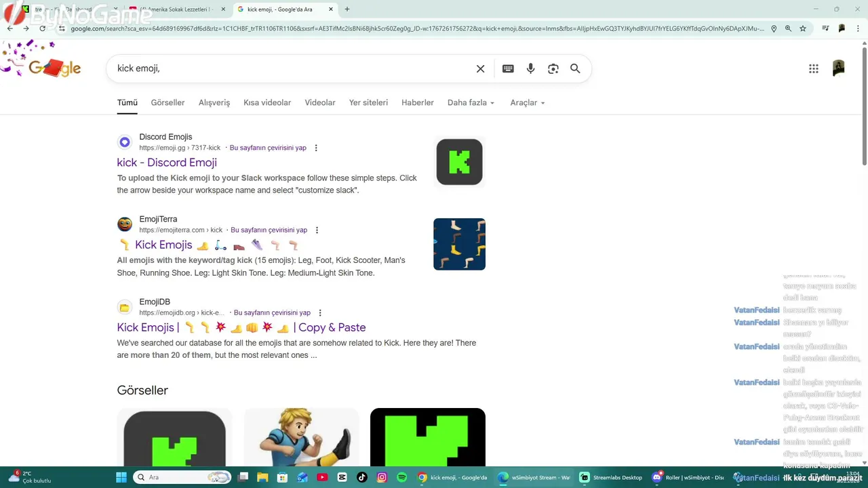Open the CapCut taskbar icon

[342, 477]
